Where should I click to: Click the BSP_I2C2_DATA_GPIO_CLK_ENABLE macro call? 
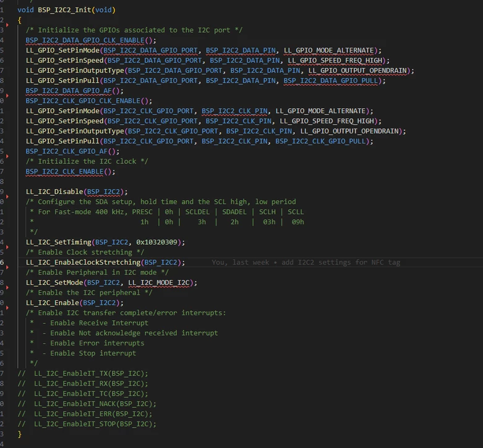pos(85,40)
